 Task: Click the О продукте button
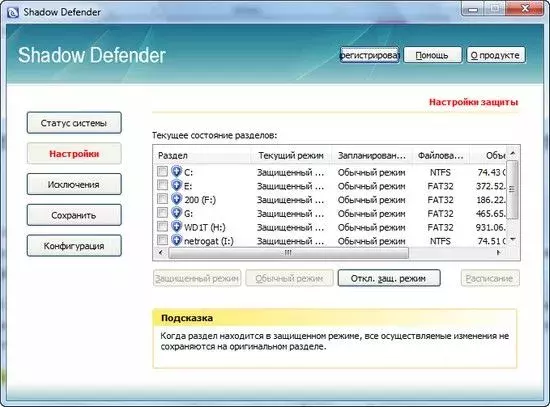point(496,55)
